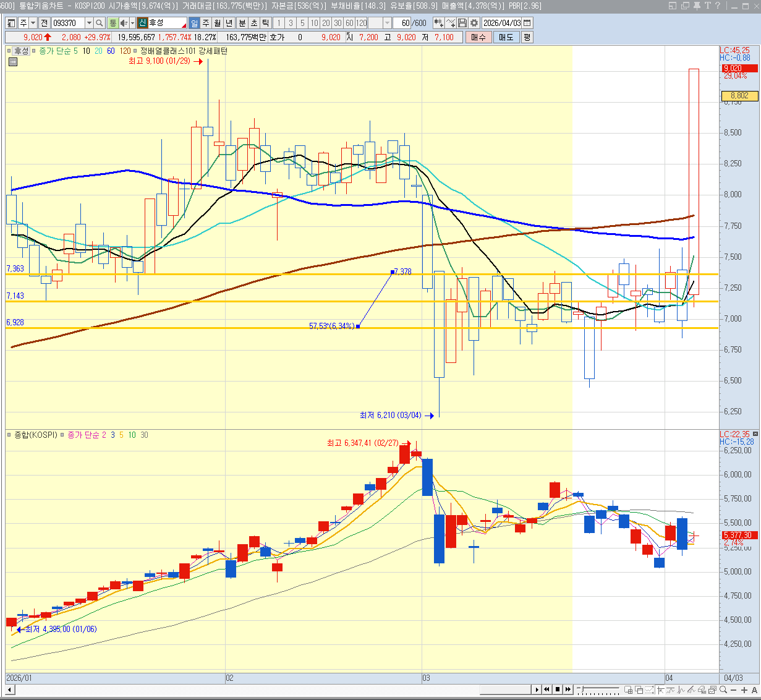This screenshot has height=700, width=761.
Task: Click the A text icon in bottom bar
Action: pyautogui.click(x=754, y=690)
